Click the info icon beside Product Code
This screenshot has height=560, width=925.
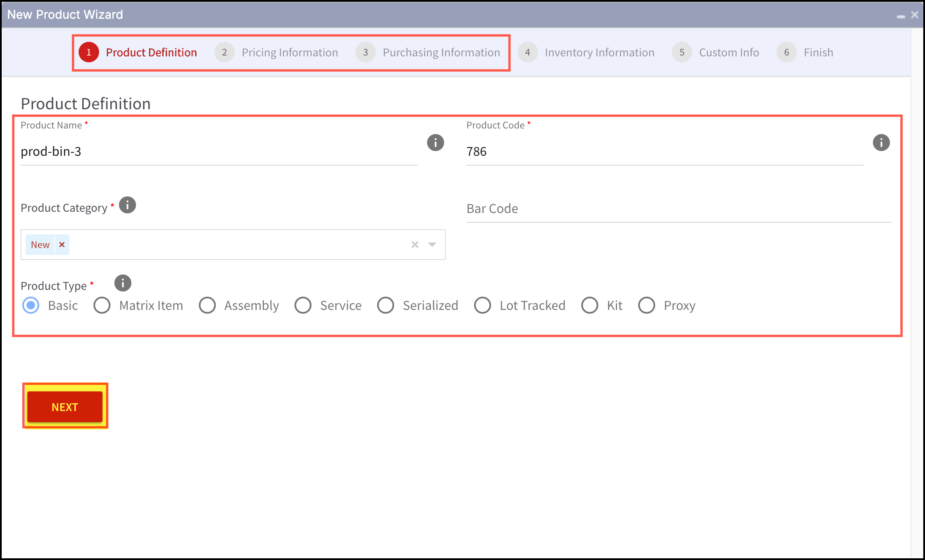(881, 143)
